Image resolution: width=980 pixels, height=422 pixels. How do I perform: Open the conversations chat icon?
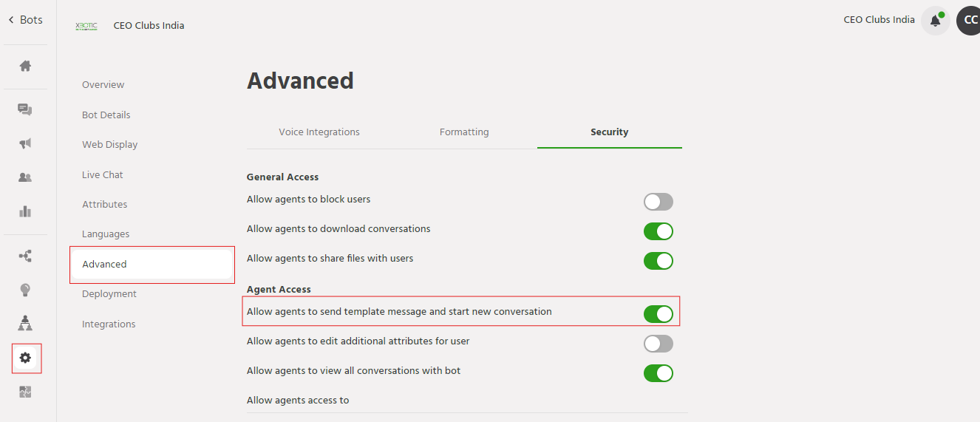pos(25,109)
